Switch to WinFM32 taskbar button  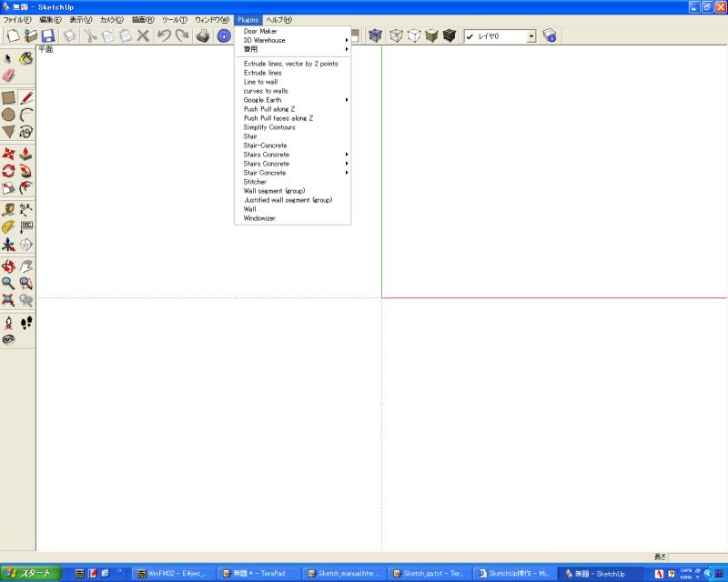(x=175, y=574)
